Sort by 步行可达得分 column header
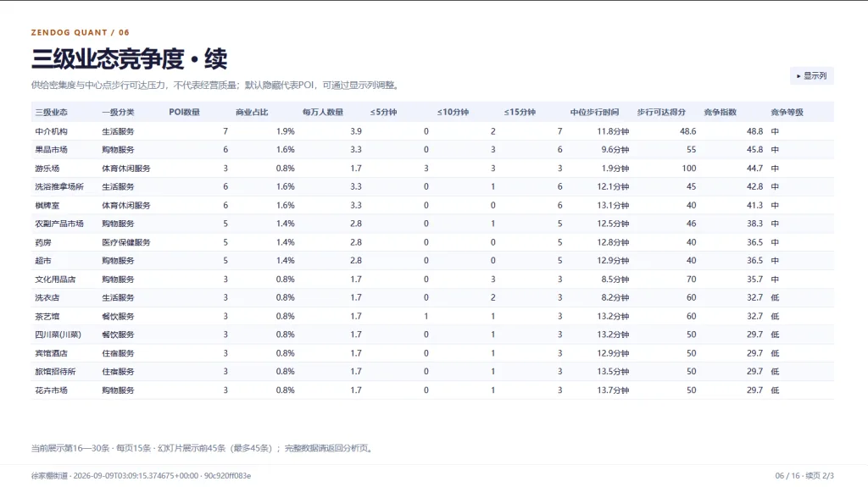 coord(661,113)
